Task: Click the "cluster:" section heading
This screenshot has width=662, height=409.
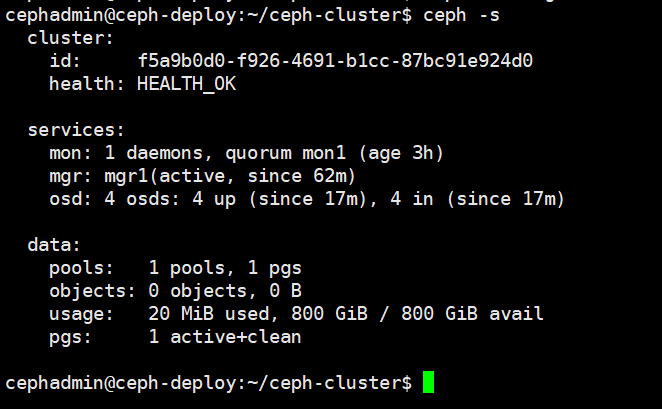Action: click(x=71, y=38)
